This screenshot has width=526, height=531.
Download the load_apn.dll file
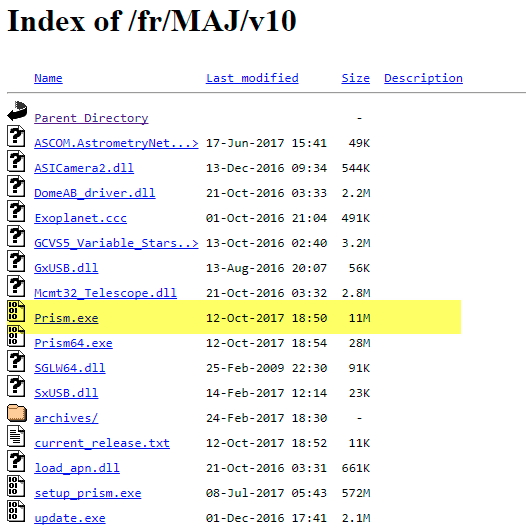click(x=77, y=468)
